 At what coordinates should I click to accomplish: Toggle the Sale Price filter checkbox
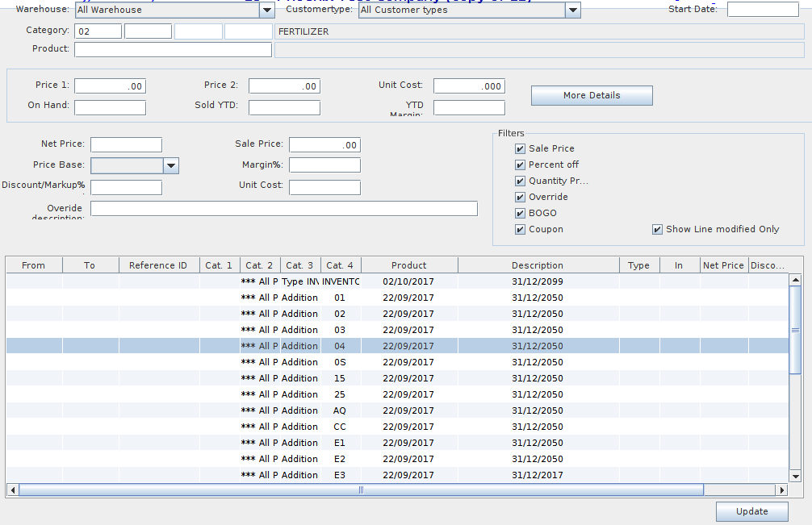tap(521, 148)
